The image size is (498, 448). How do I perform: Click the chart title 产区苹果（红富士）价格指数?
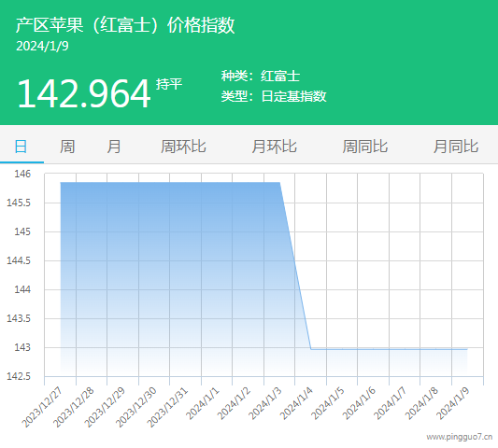click(125, 25)
